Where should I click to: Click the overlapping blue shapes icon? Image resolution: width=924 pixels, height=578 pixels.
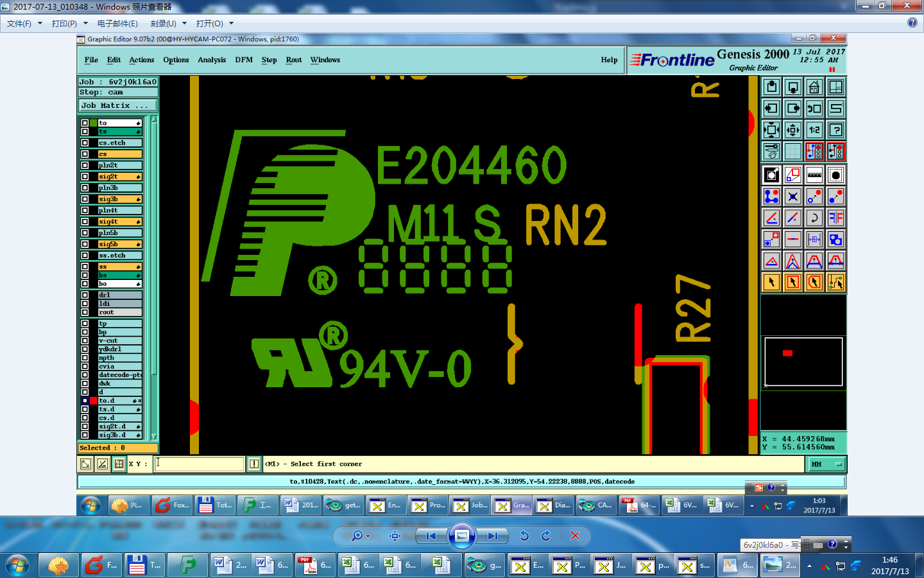pos(835,240)
